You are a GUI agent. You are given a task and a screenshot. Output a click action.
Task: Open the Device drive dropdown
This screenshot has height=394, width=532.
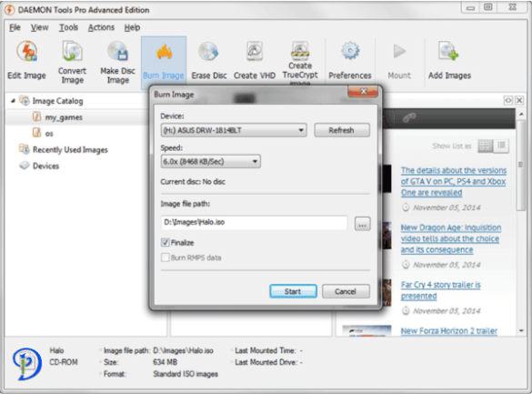pyautogui.click(x=234, y=130)
